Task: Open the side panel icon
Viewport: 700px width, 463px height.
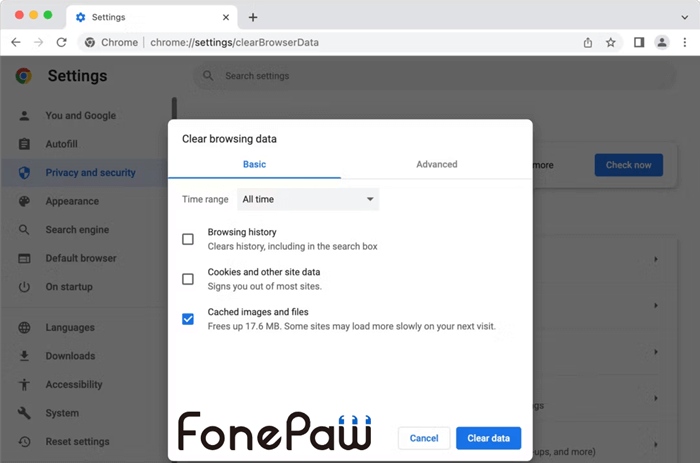Action: tap(639, 42)
